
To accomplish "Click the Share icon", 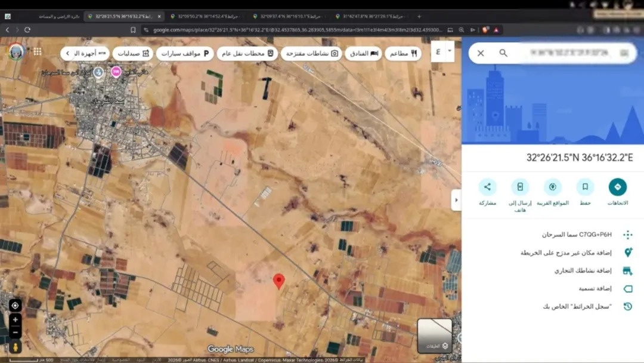I will 488,187.
